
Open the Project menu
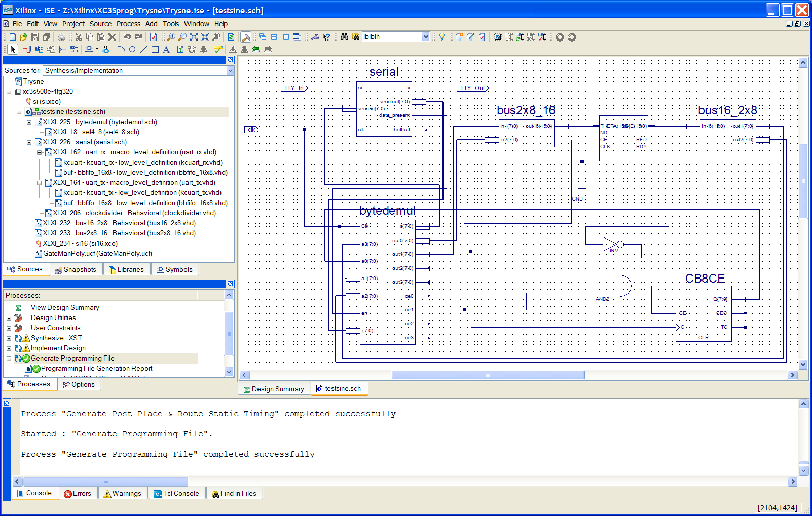[x=73, y=24]
